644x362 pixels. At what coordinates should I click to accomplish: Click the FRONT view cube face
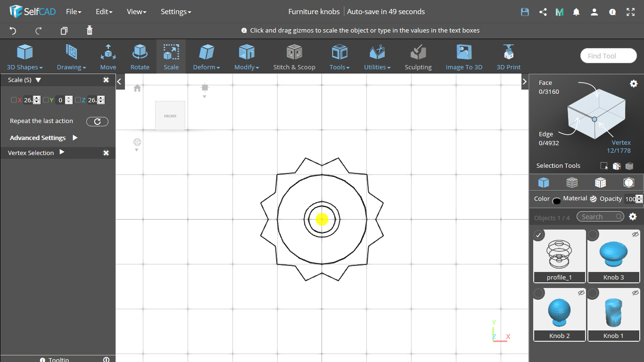[170, 115]
